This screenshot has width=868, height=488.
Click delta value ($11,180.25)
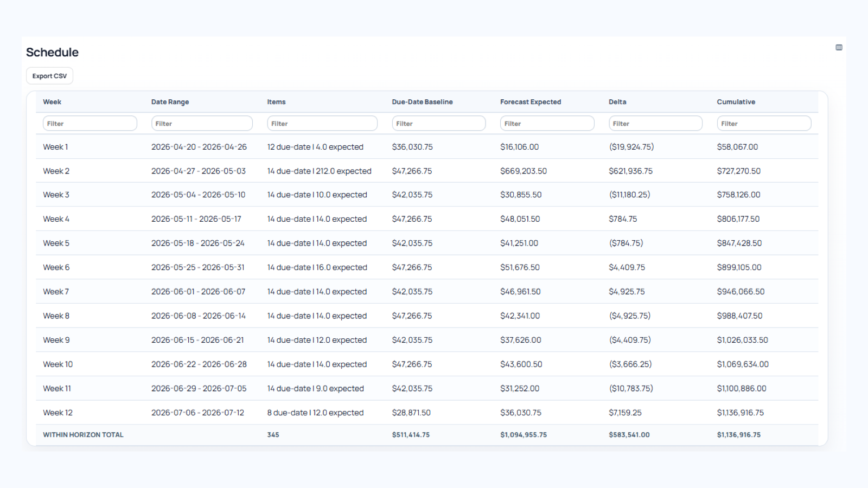(x=629, y=195)
